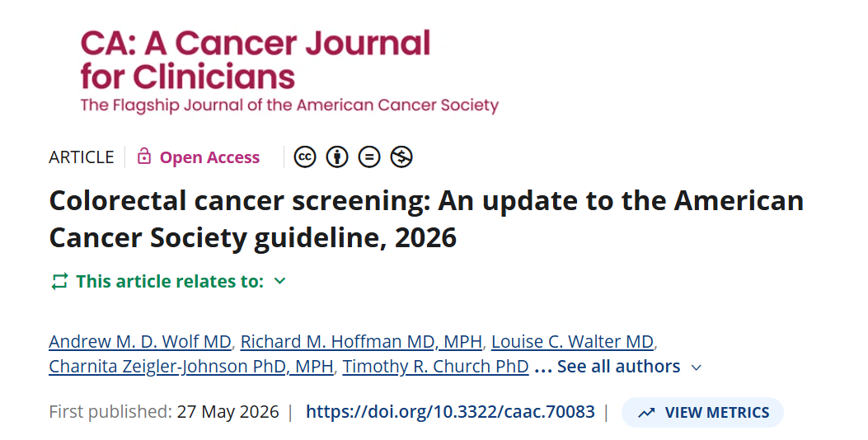The height and width of the screenshot is (440, 868).
Task: Open author Richard M. Hoffman MD, MPH
Action: pos(361,341)
